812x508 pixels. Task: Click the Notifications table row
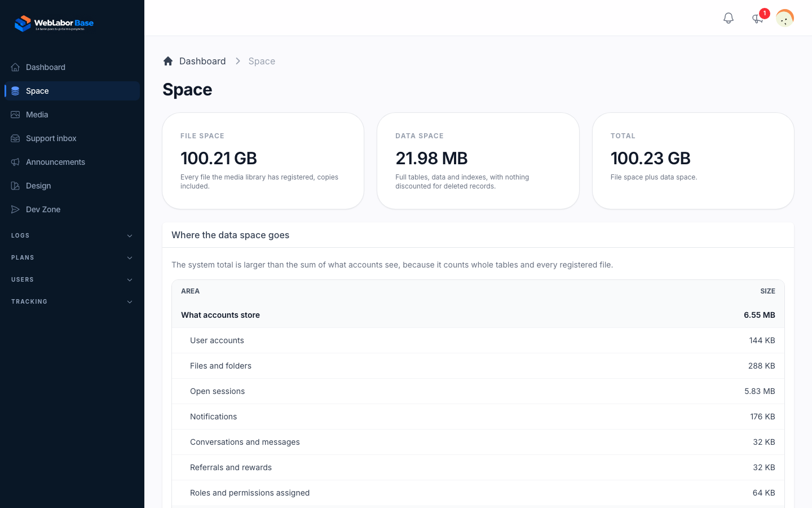click(478, 417)
